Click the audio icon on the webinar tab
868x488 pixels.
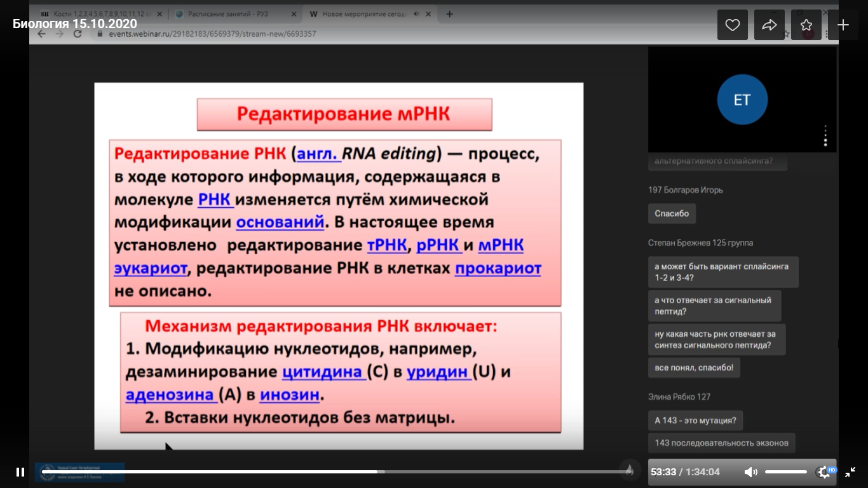tap(416, 14)
